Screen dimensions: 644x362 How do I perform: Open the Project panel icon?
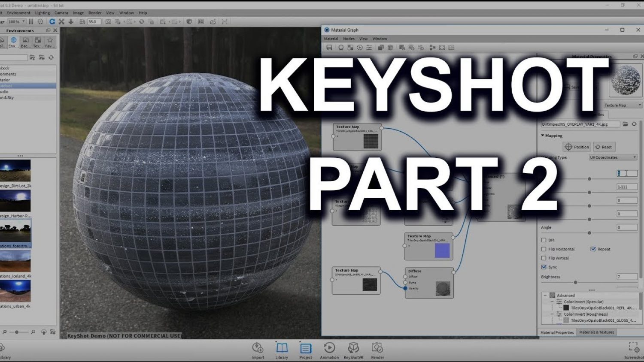(306, 348)
